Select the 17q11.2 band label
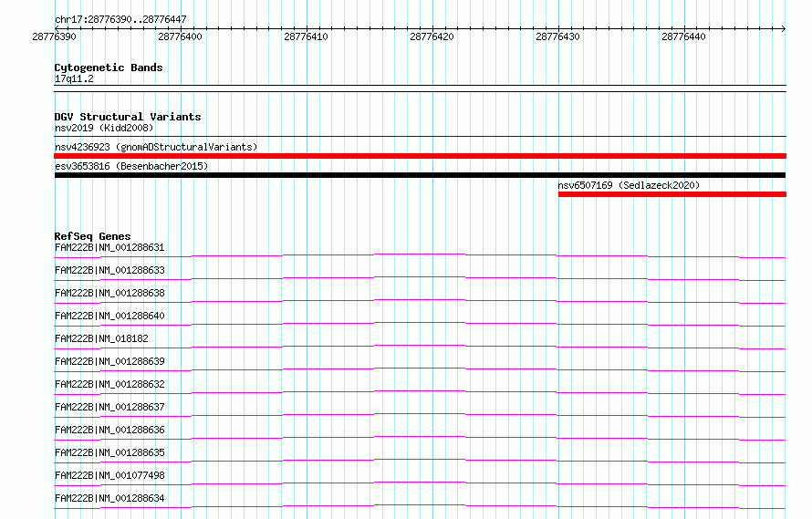 click(74, 78)
